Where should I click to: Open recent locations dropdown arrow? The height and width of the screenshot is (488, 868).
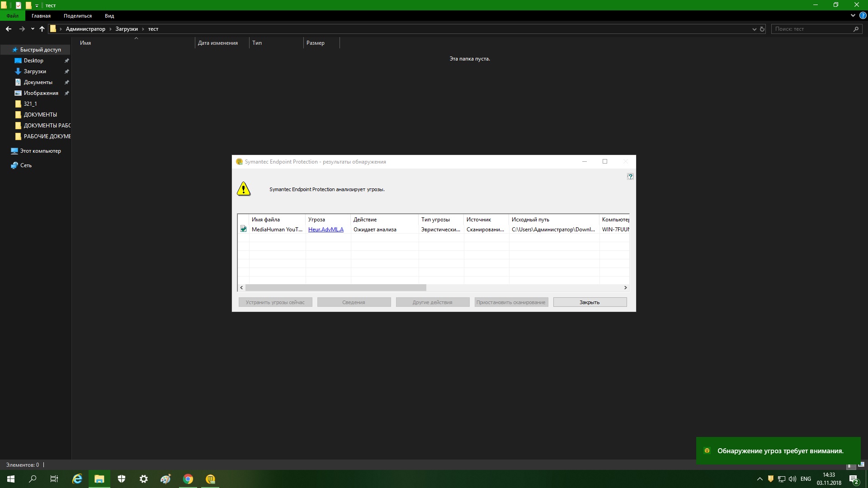(x=33, y=29)
